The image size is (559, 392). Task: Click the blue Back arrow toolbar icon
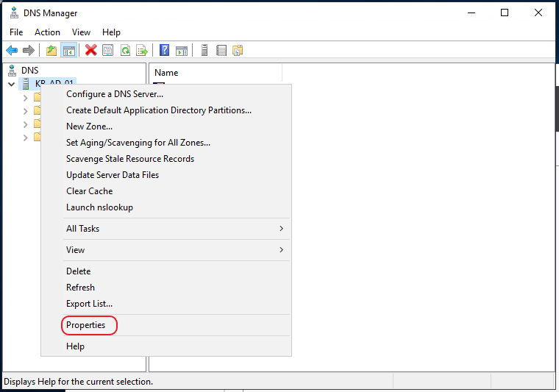12,50
